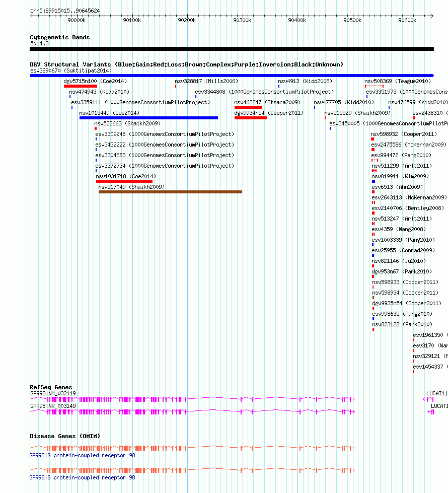Click nsv821146 (Ju2010) label
This screenshot has width=448, height=493.
[x=399, y=261]
